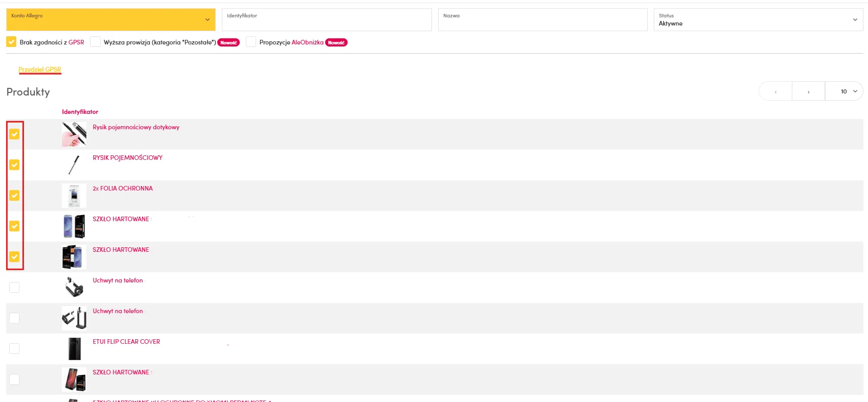Go to the previous page arrow
868x402 pixels.
coord(775,91)
